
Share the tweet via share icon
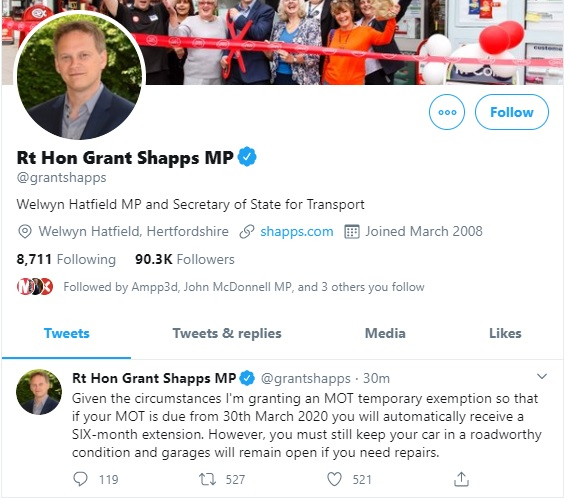pos(461,479)
